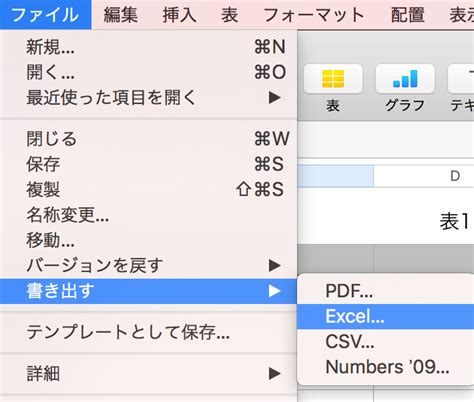Choose 名称変更... menu entry
474x402 pixels.
(148, 215)
